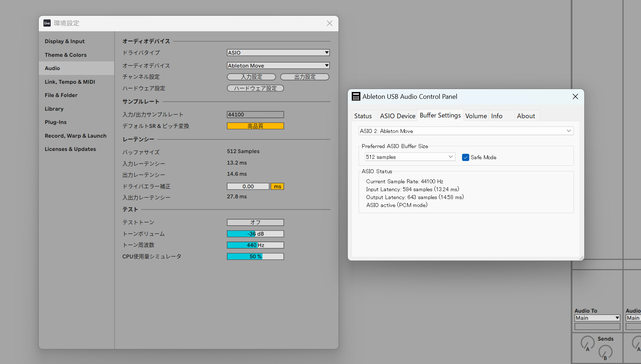Open the Volume tab
641x364 pixels.
coord(476,116)
